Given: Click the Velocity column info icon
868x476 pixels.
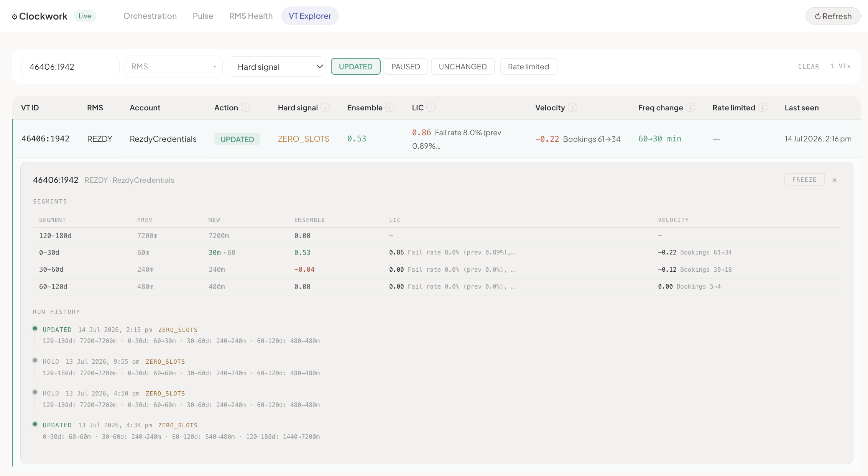Looking at the screenshot, I should pos(572,108).
